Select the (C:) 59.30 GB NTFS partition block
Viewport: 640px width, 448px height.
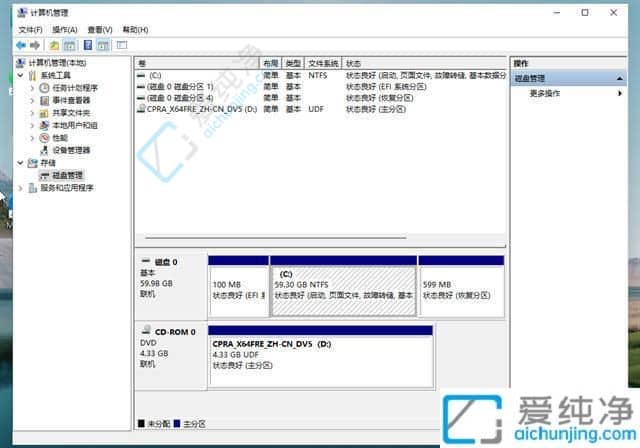pyautogui.click(x=344, y=286)
